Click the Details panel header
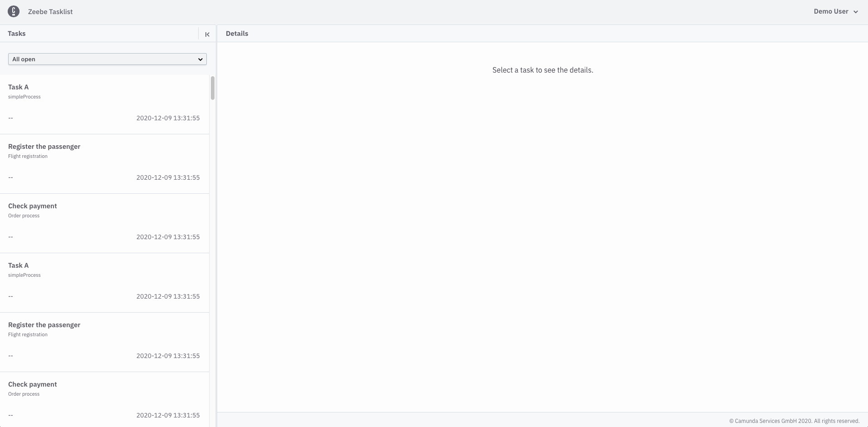This screenshot has height=427, width=868. click(237, 33)
